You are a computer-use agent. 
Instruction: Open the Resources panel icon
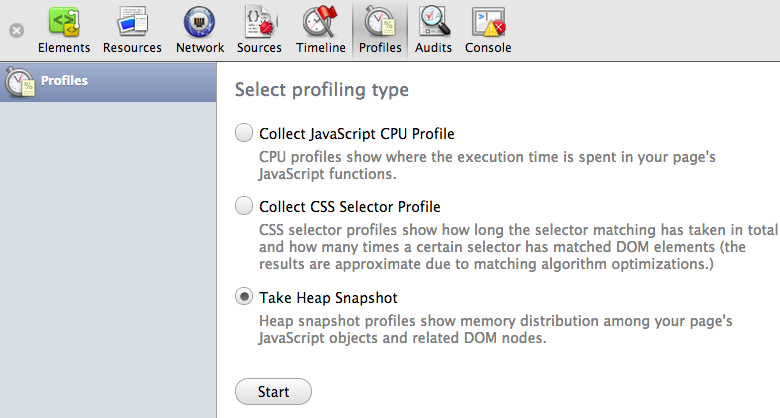tap(132, 22)
